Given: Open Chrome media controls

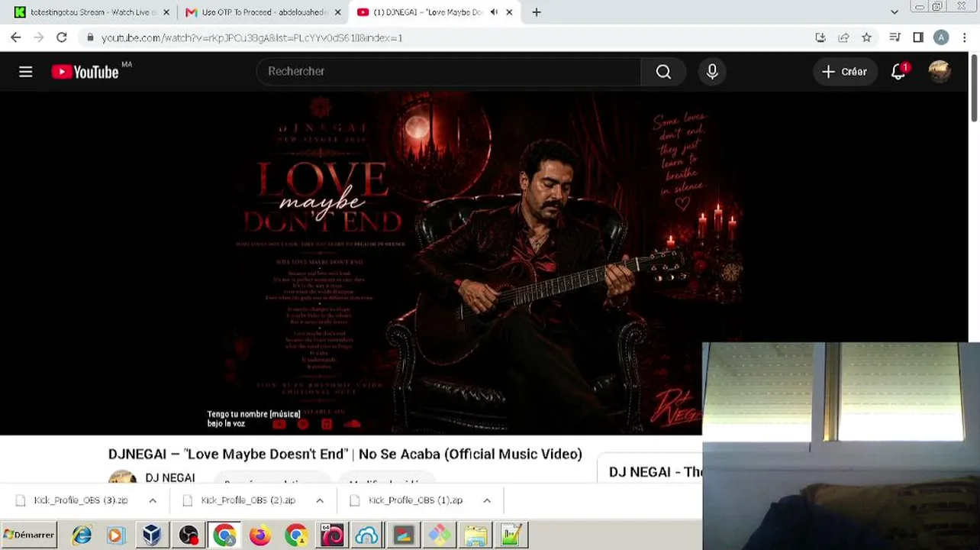Looking at the screenshot, I should pos(896,37).
